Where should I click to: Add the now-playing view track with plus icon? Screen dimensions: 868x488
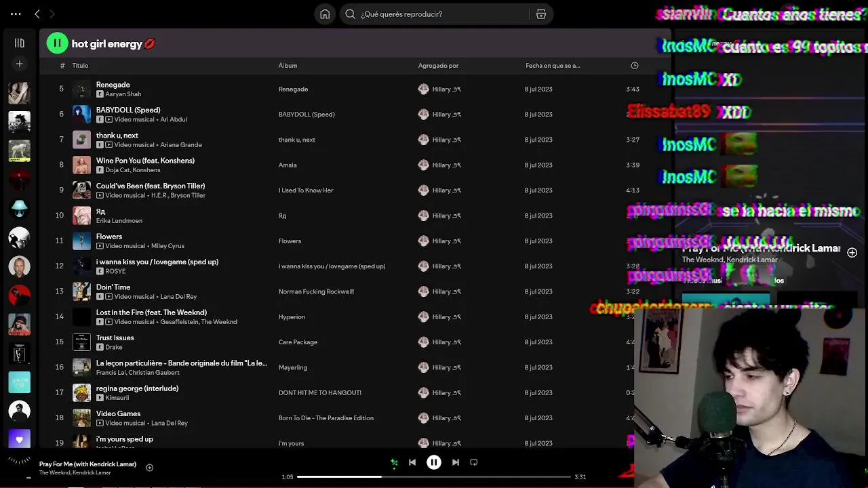click(852, 253)
